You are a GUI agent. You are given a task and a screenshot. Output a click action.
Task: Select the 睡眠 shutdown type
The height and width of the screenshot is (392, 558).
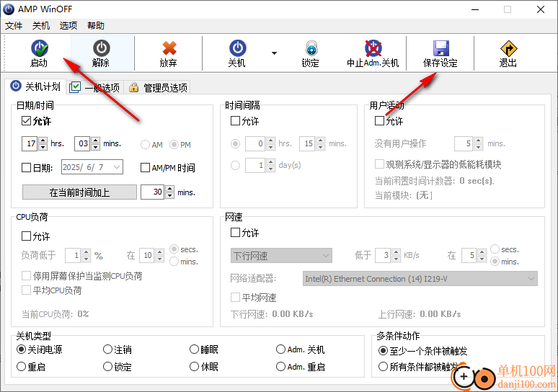[x=195, y=349]
